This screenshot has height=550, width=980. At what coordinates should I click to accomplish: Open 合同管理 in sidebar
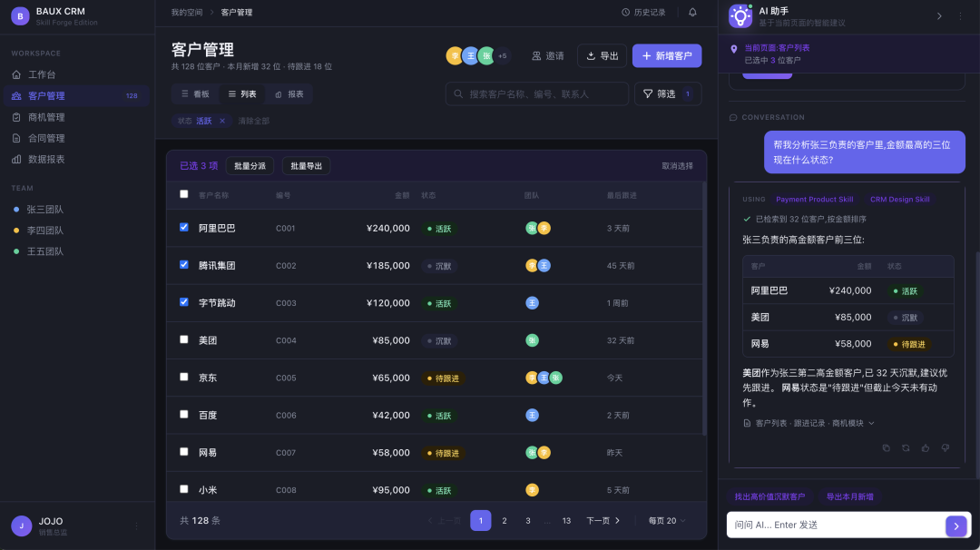(77, 138)
